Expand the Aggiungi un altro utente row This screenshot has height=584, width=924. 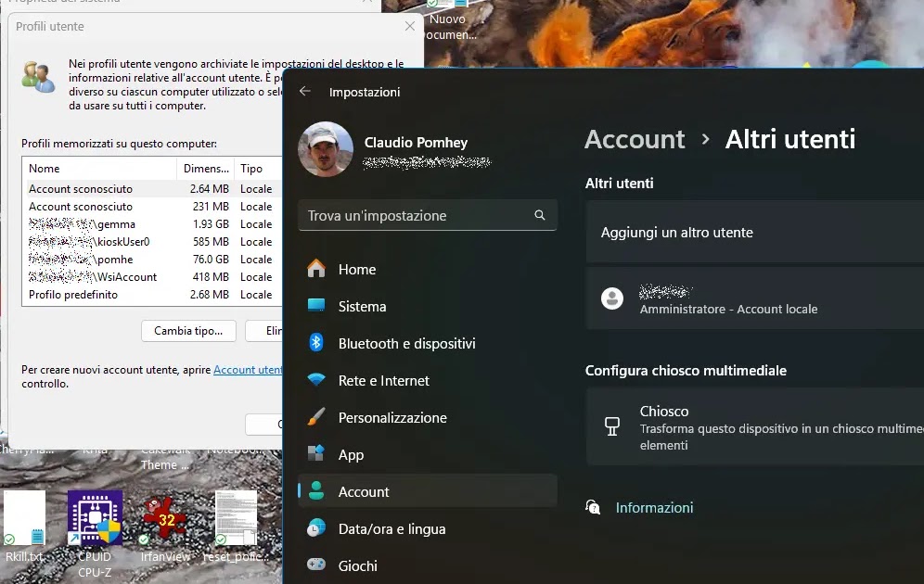[753, 233]
